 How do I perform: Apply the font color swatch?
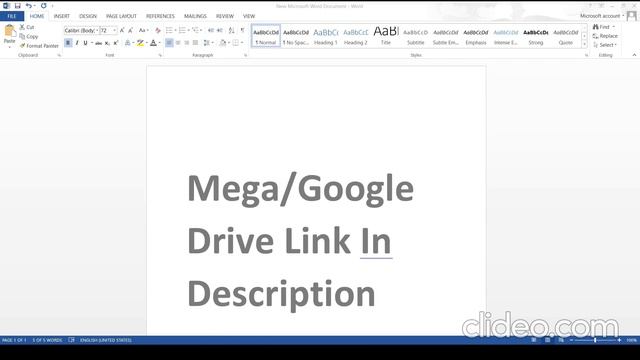153,43
